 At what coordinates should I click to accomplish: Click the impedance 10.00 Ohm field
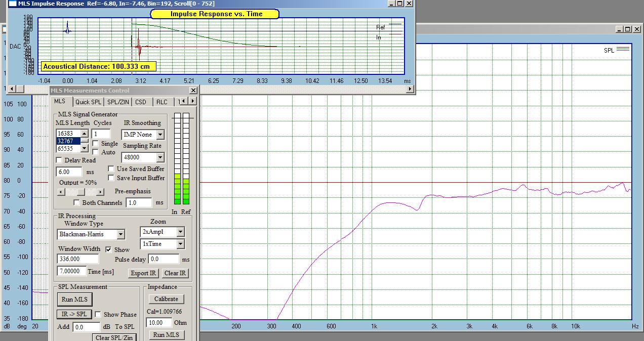coord(159,322)
